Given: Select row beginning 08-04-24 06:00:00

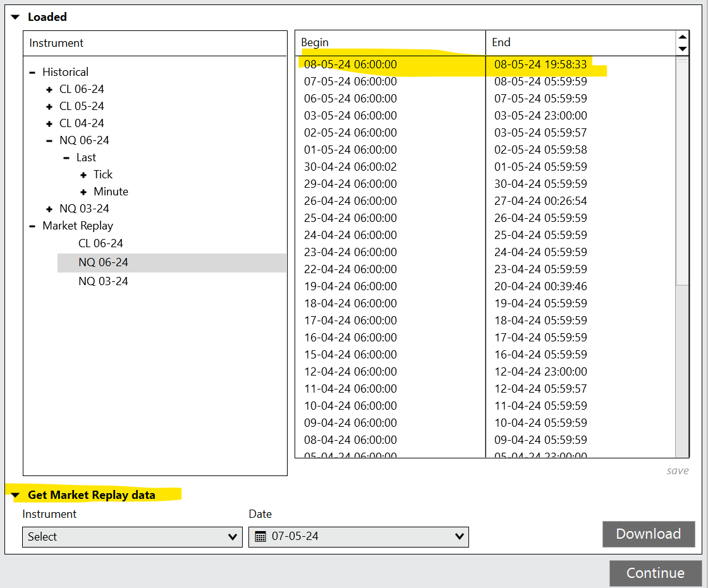Looking at the screenshot, I should click(x=485, y=440).
